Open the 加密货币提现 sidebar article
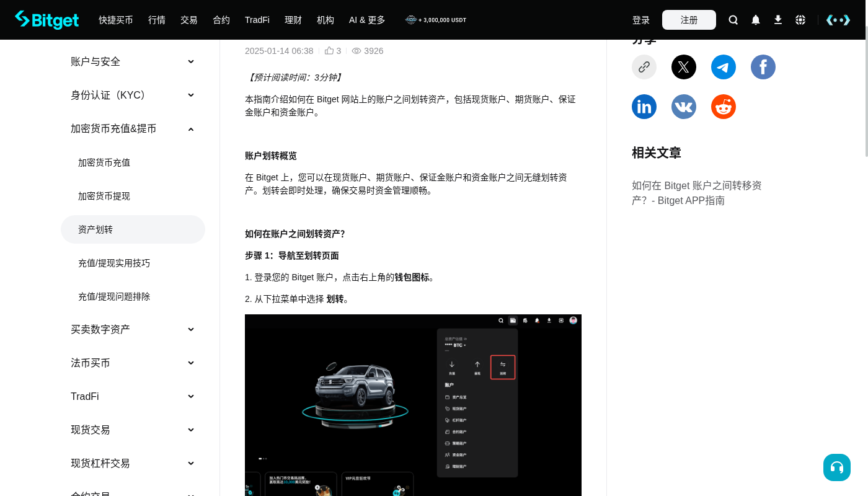Viewport: 868px width, 496px height. (x=133, y=196)
